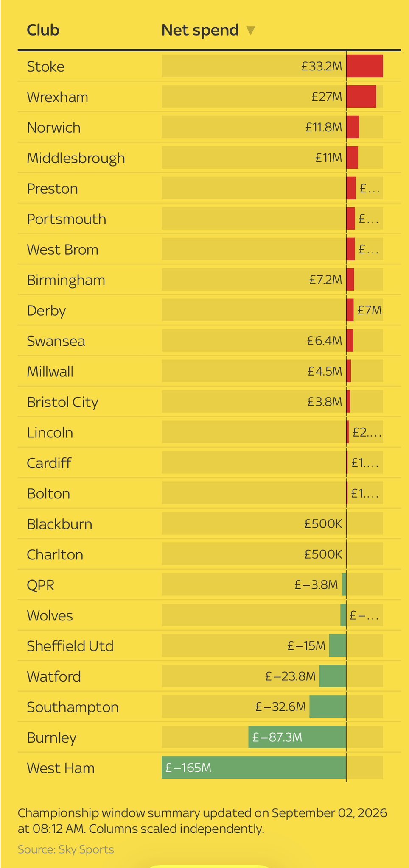Image resolution: width=409 pixels, height=868 pixels.
Task: Click the Derby £7M value label
Action: click(x=370, y=310)
